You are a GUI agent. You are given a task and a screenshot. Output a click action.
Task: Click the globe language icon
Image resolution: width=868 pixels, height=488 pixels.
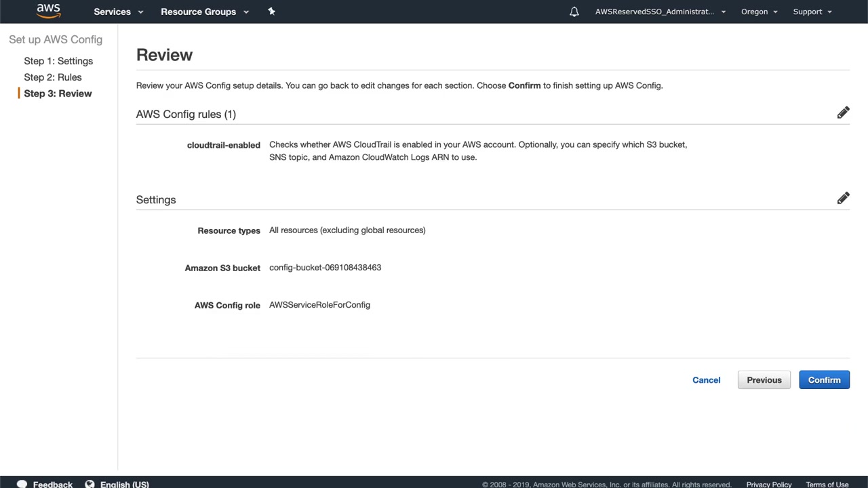pyautogui.click(x=90, y=484)
